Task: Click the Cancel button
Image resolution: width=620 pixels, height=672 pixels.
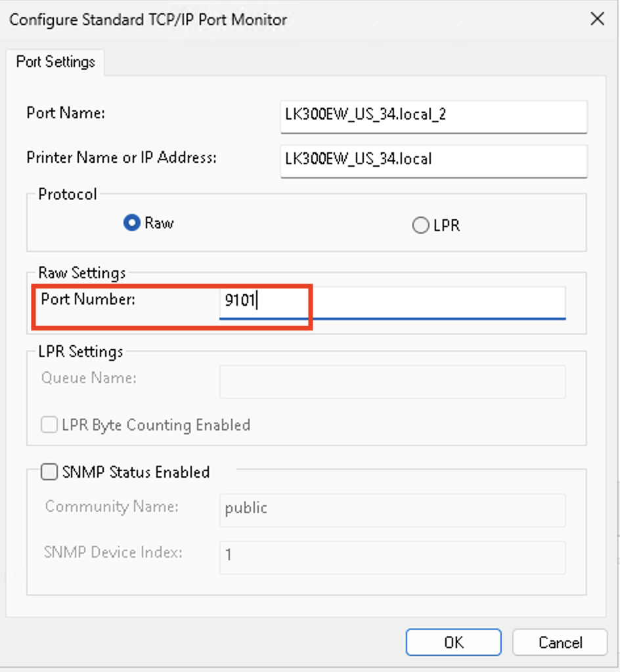Action: point(559,642)
